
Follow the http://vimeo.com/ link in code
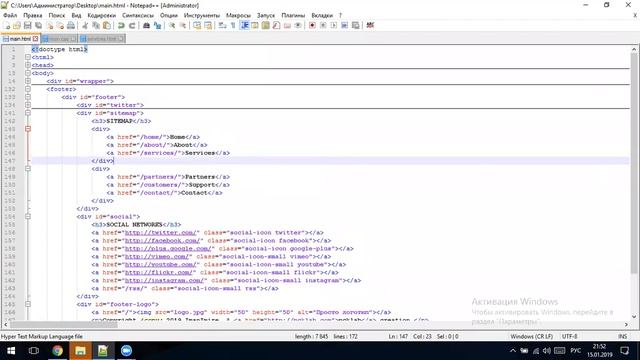[157, 256]
